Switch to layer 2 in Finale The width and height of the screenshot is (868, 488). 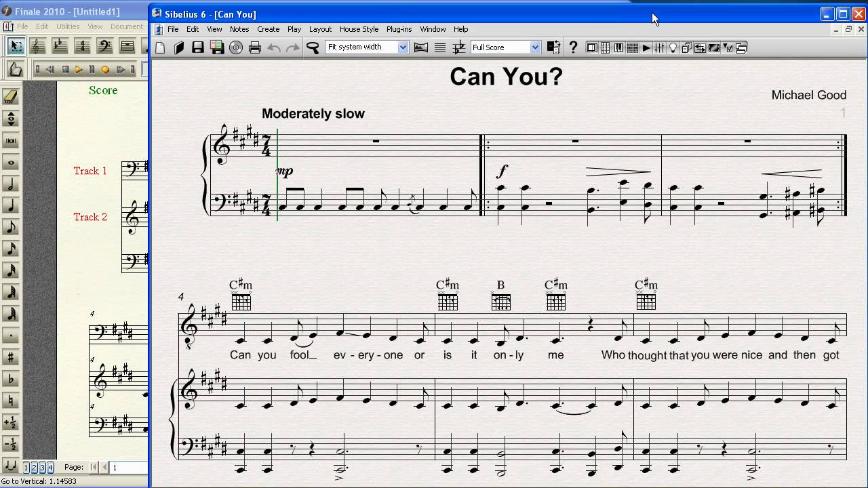(35, 468)
